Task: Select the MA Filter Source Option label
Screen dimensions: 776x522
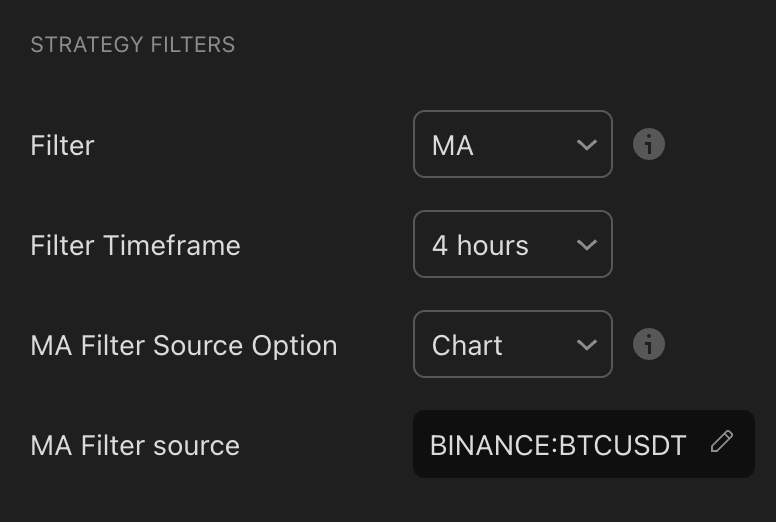Action: [184, 345]
